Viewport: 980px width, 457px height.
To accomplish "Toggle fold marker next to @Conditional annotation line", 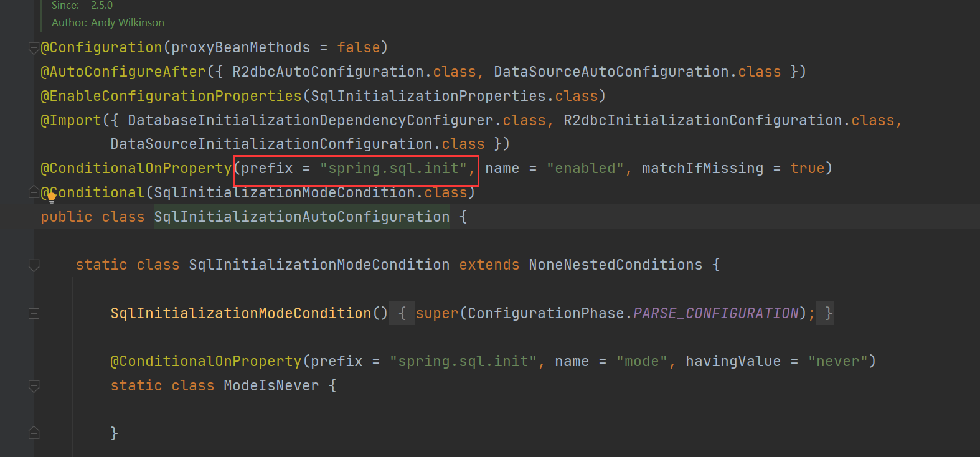I will pyautogui.click(x=34, y=192).
